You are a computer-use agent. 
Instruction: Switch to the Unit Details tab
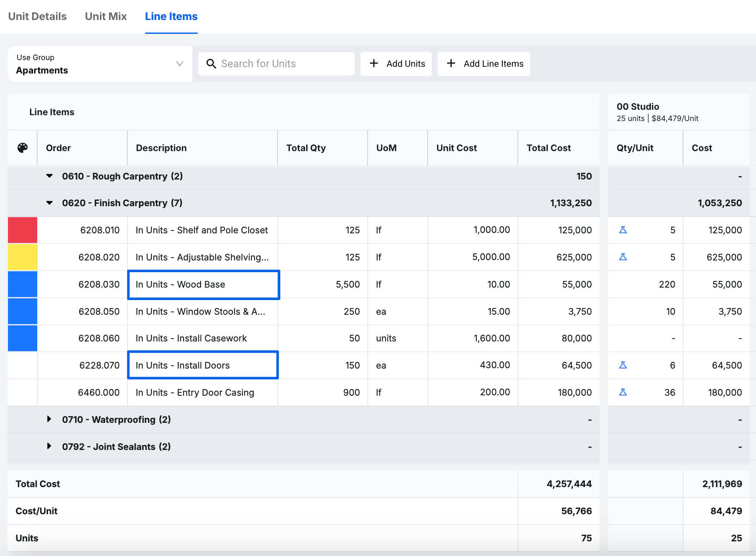point(38,17)
